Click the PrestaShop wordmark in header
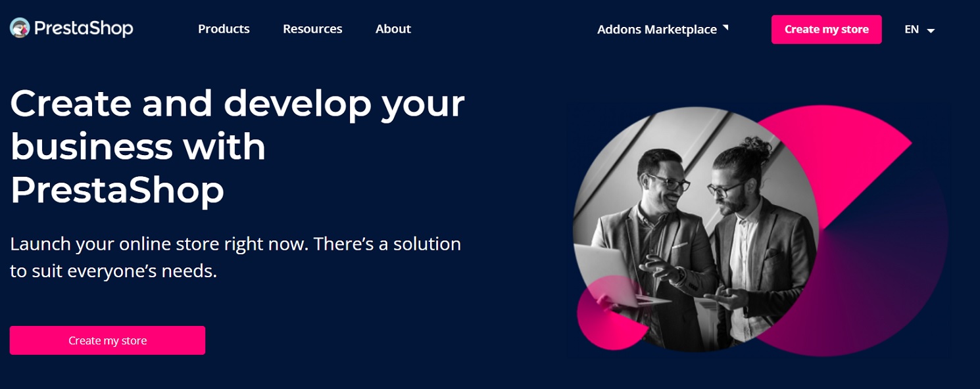Viewport: 980px width, 389px height. (x=83, y=28)
